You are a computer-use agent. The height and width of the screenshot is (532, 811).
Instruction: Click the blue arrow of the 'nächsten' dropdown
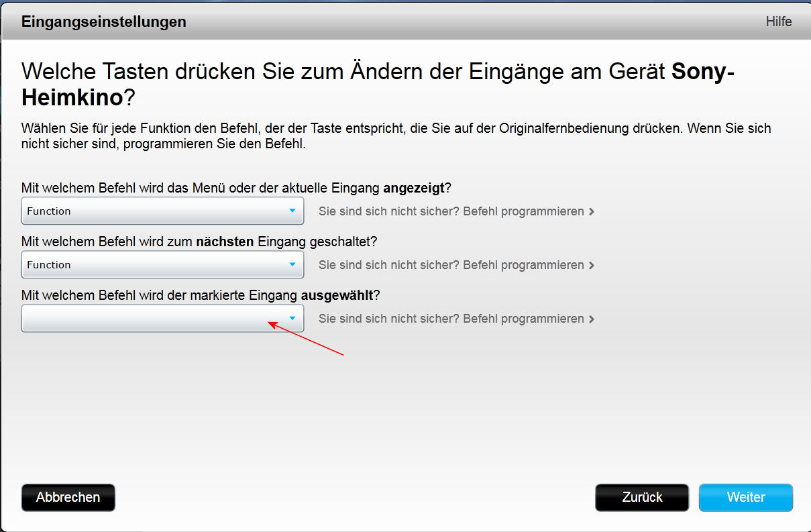point(292,264)
